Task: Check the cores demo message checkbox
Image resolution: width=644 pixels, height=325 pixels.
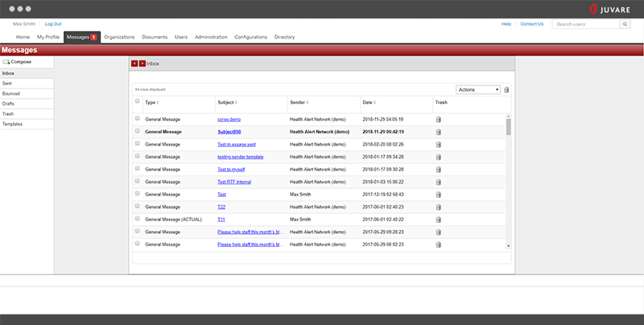Action: [x=137, y=118]
